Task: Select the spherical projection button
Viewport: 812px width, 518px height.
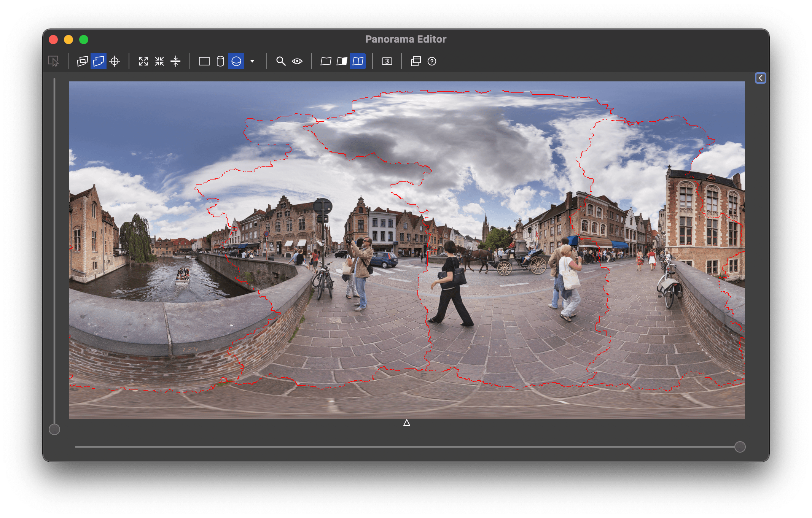Action: tap(236, 61)
